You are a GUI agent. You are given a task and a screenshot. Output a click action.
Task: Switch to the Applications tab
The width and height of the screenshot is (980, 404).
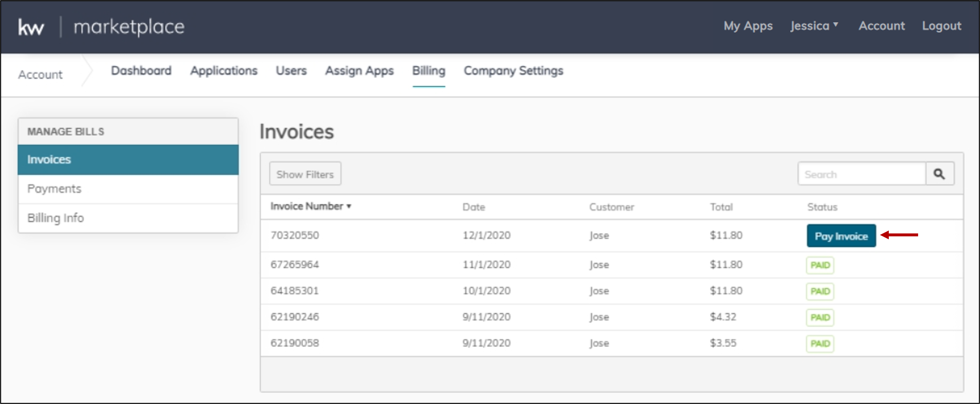[x=224, y=71]
